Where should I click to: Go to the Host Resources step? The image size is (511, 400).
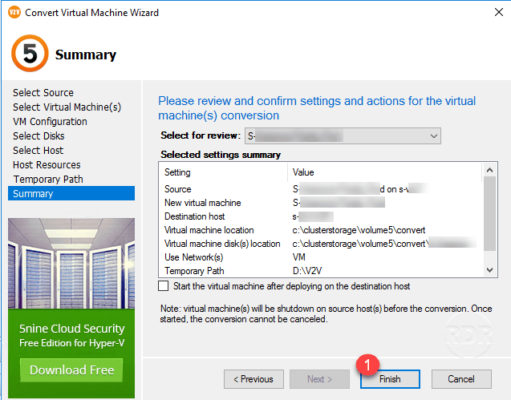(47, 165)
